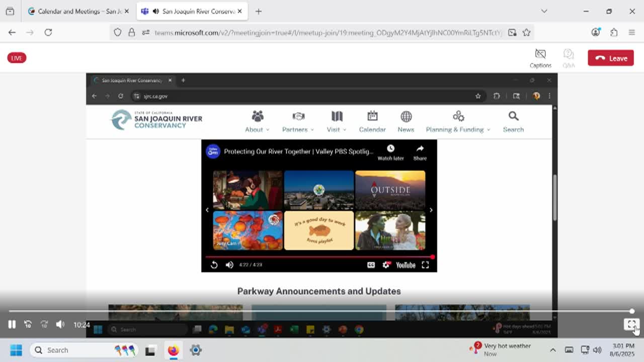Image resolution: width=644 pixels, height=362 pixels.
Task: List all Firefox tabs dropdown
Action: pyautogui.click(x=544, y=11)
